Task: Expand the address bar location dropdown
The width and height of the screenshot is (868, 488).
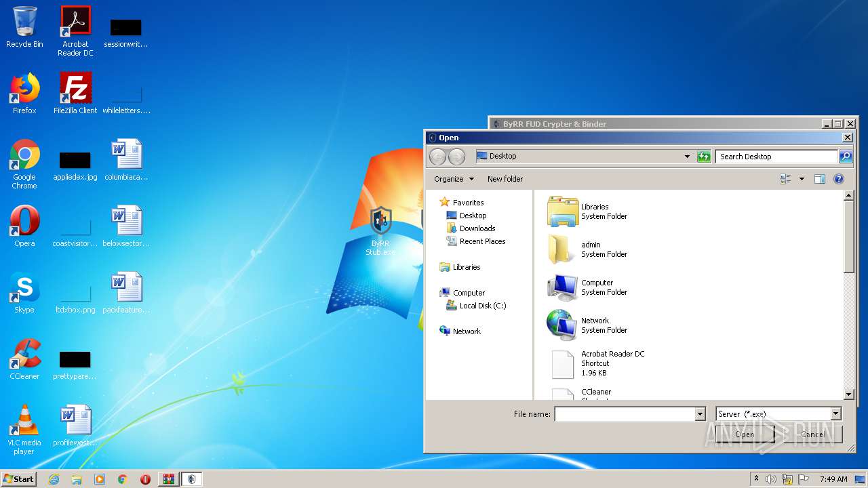Action: pyautogui.click(x=687, y=157)
